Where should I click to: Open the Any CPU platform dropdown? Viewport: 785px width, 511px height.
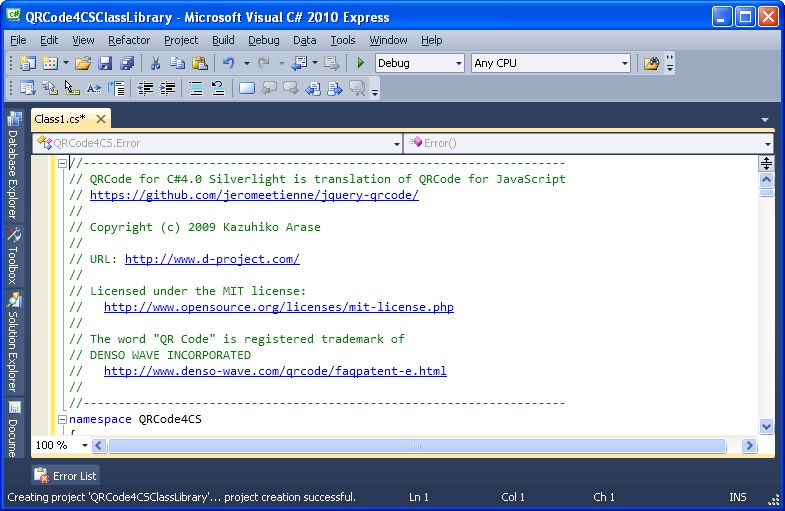624,63
